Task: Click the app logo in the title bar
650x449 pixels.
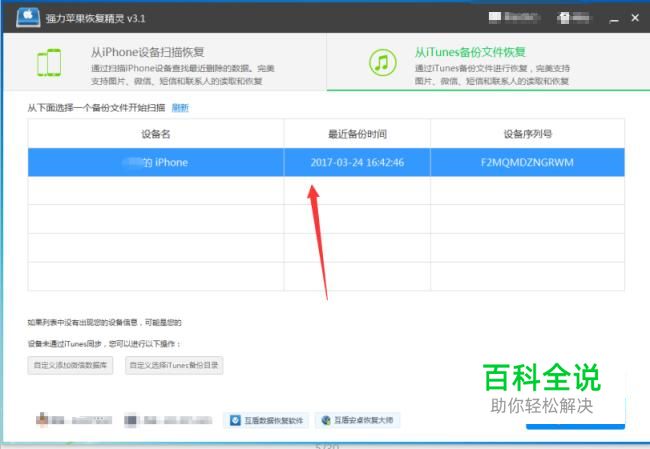Action: pos(28,17)
